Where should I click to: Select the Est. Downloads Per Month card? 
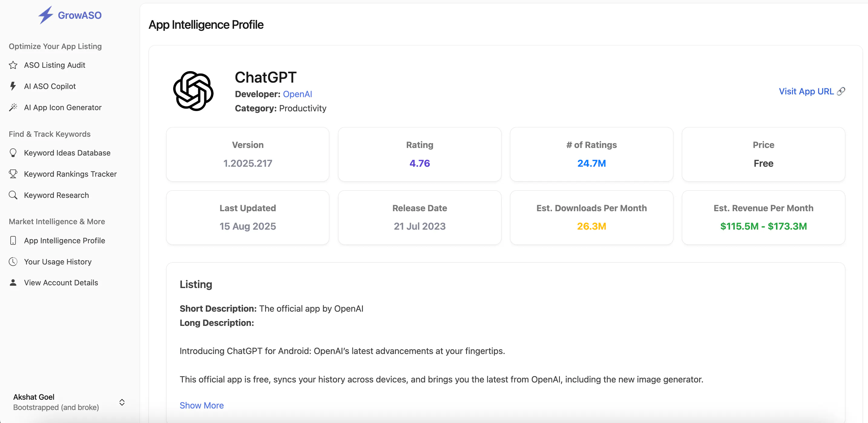[x=591, y=218]
